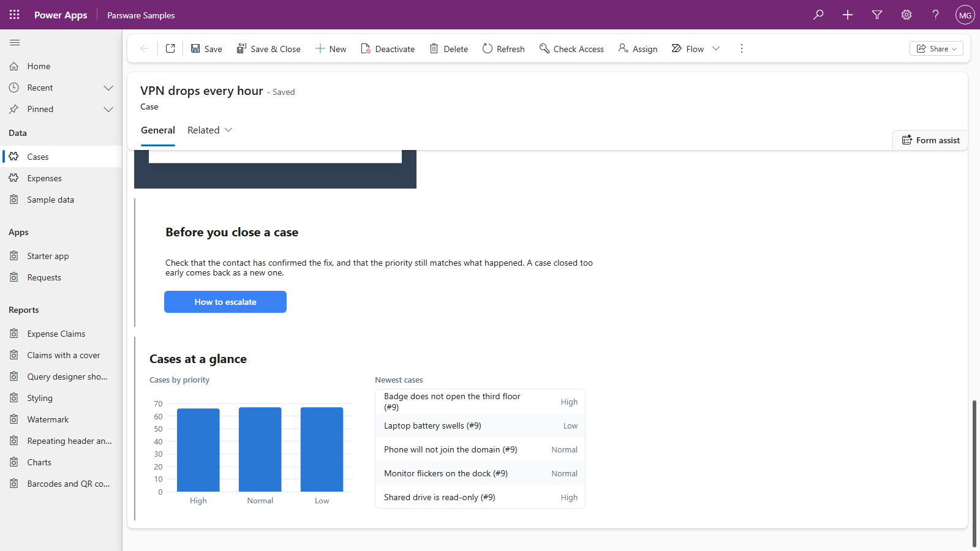Viewport: 980px width, 551px height.
Task: Click the search magnifier in header
Action: [818, 15]
